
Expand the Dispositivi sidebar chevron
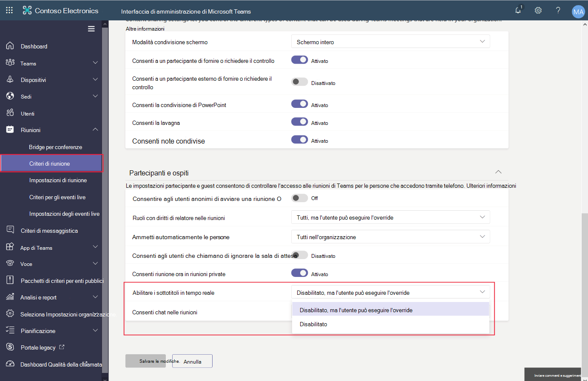coord(95,79)
